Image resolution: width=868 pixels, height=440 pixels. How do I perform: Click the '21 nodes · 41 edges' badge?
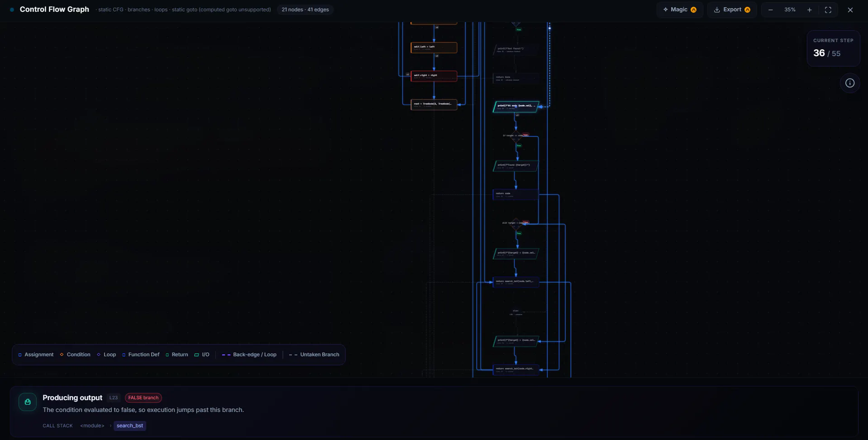coord(305,10)
